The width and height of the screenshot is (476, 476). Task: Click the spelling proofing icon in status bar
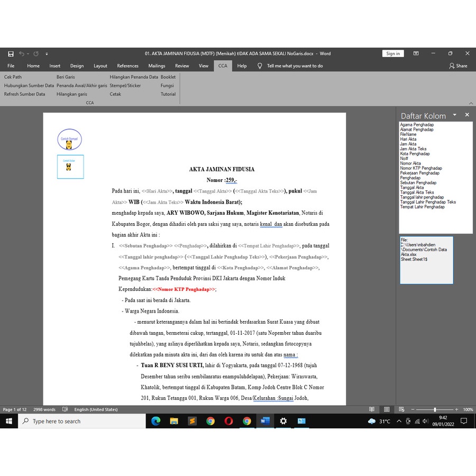(x=65, y=409)
